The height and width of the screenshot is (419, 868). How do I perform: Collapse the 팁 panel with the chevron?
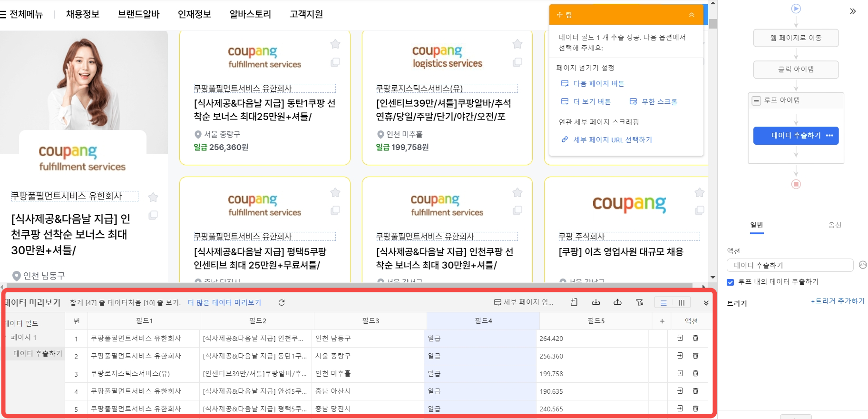click(692, 15)
